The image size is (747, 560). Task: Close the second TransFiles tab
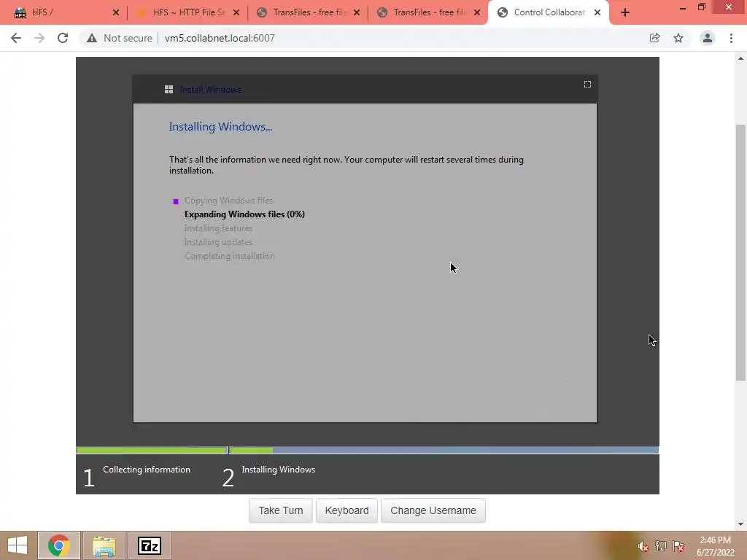(477, 13)
